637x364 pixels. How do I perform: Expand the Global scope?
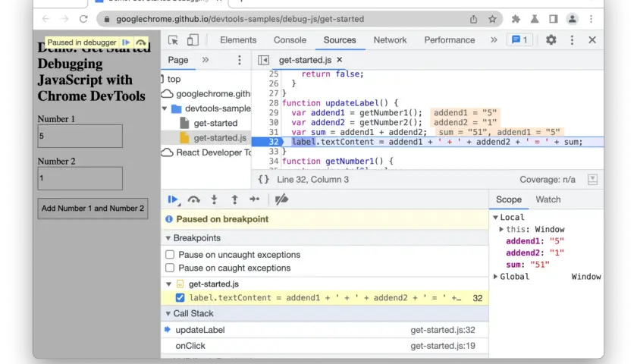pos(496,277)
